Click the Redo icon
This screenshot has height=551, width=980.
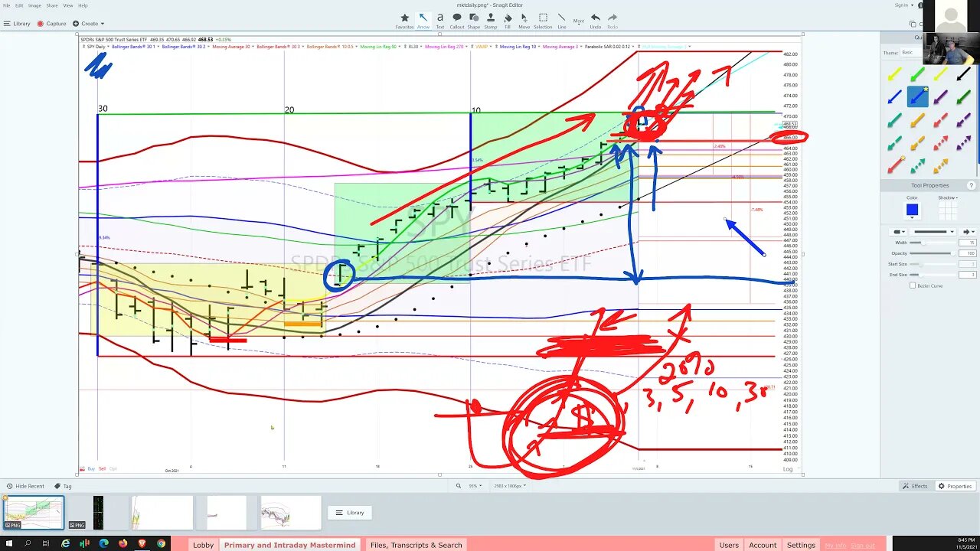(x=612, y=20)
